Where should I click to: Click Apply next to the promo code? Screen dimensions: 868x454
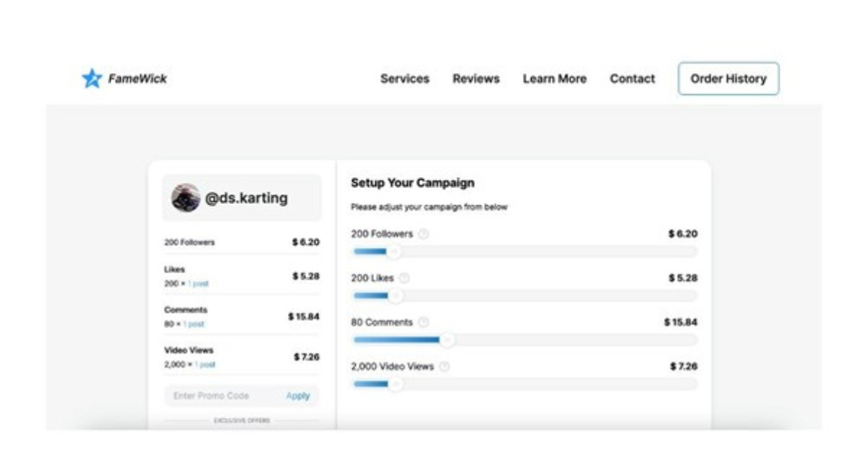(298, 395)
